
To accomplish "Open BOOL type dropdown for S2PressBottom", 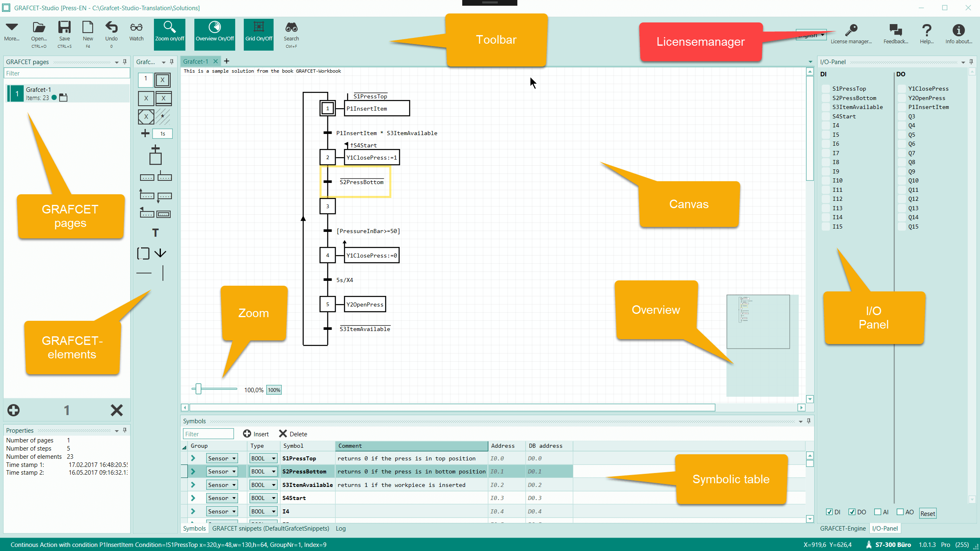I will tap(263, 471).
